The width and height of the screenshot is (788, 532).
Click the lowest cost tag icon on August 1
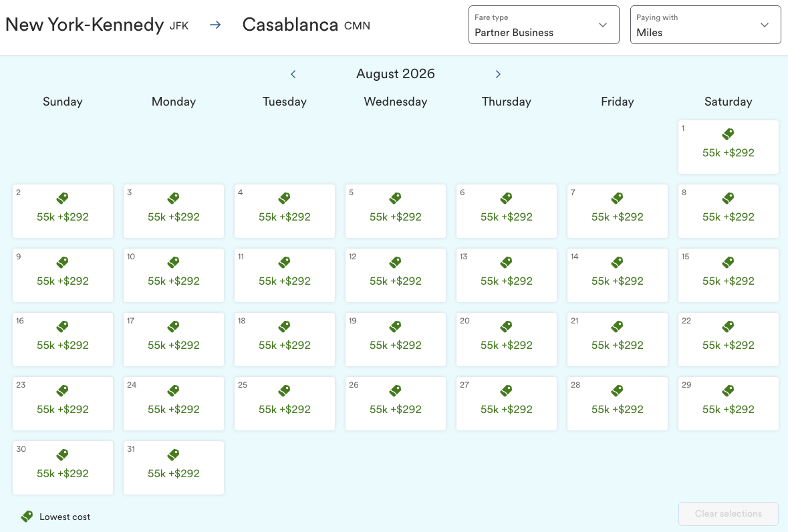coord(728,134)
